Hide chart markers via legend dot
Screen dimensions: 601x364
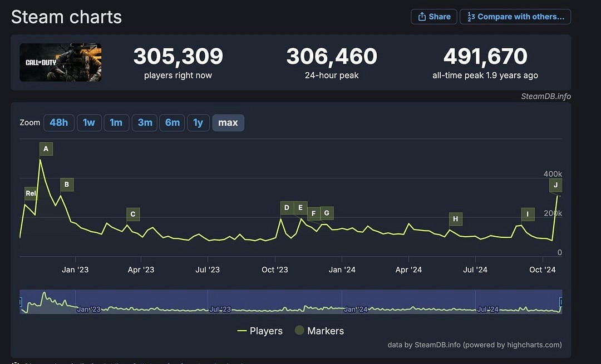click(x=300, y=330)
